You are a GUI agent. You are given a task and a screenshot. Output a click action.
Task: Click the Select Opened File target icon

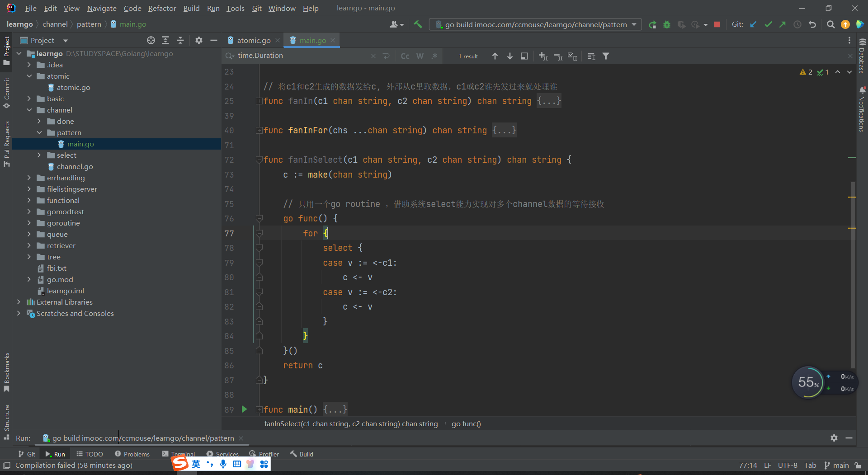[x=151, y=40]
